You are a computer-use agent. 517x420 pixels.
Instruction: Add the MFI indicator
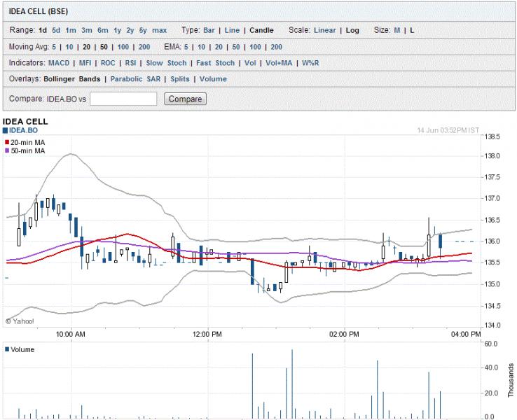[x=85, y=63]
